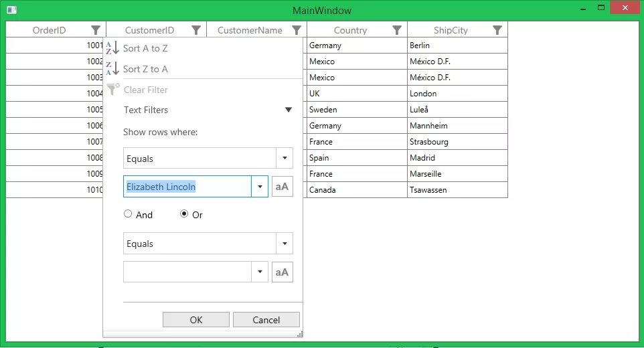Click the Sort A to Z icon
This screenshot has width=644, height=348.
click(112, 48)
